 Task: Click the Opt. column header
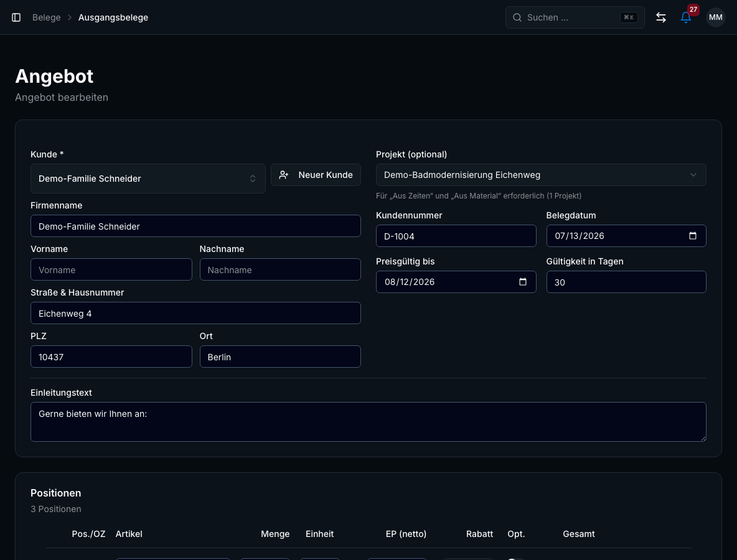[x=516, y=534]
